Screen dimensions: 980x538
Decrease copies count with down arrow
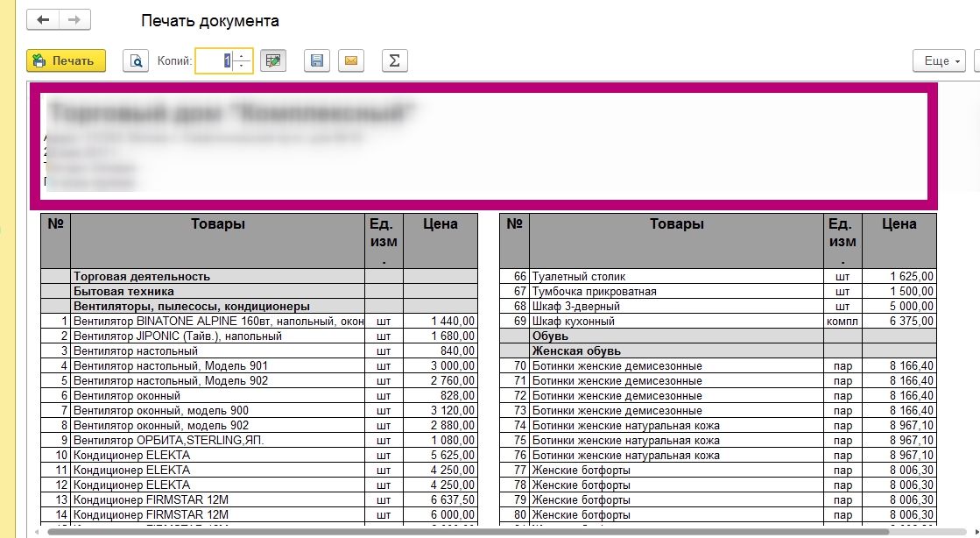(x=243, y=66)
